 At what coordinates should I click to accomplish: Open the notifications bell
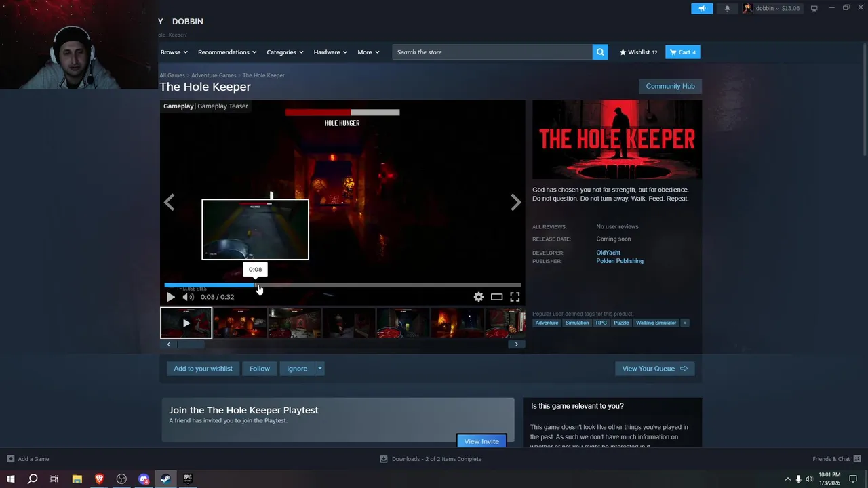727,8
